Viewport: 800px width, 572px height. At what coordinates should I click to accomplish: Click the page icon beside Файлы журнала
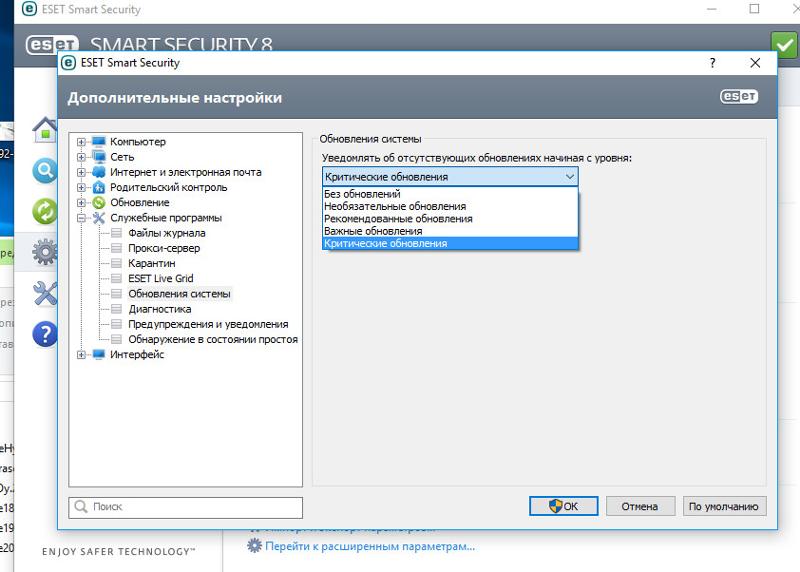tap(116, 233)
